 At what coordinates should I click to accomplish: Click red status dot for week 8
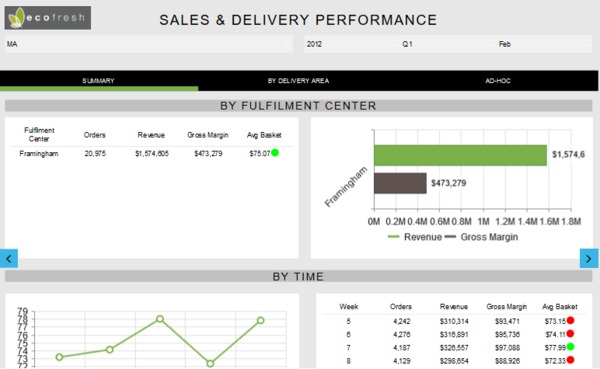coord(570,360)
